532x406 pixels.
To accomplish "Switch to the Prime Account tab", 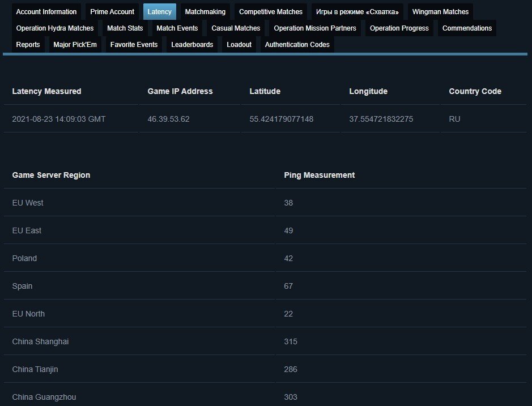I will point(112,12).
